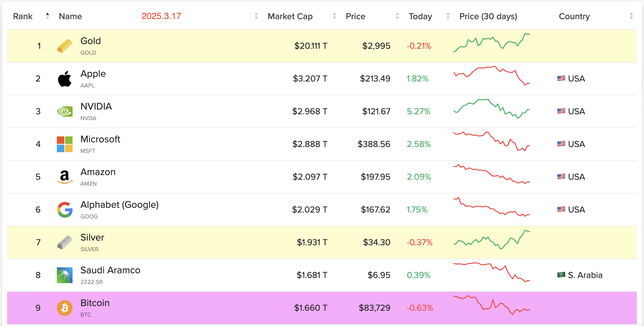644x326 pixels.
Task: Click the Gold bar icon
Action: pos(64,46)
